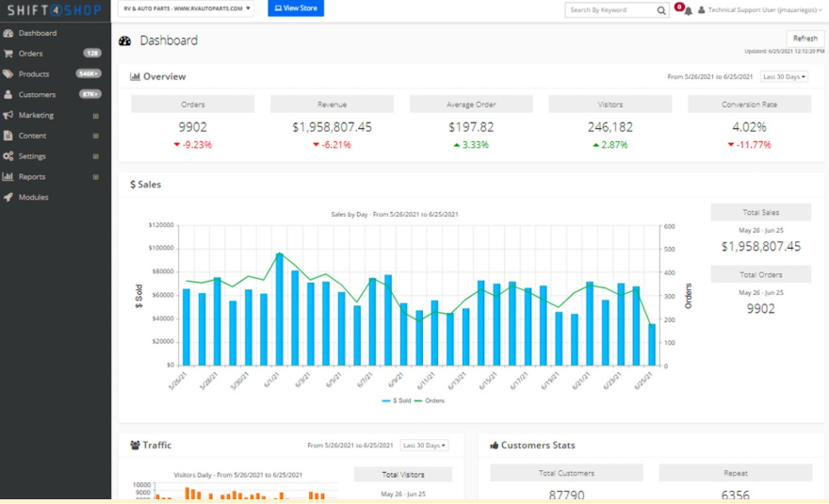
Task: Click the tallest blue bar near 6/1/21
Action: pos(280,309)
